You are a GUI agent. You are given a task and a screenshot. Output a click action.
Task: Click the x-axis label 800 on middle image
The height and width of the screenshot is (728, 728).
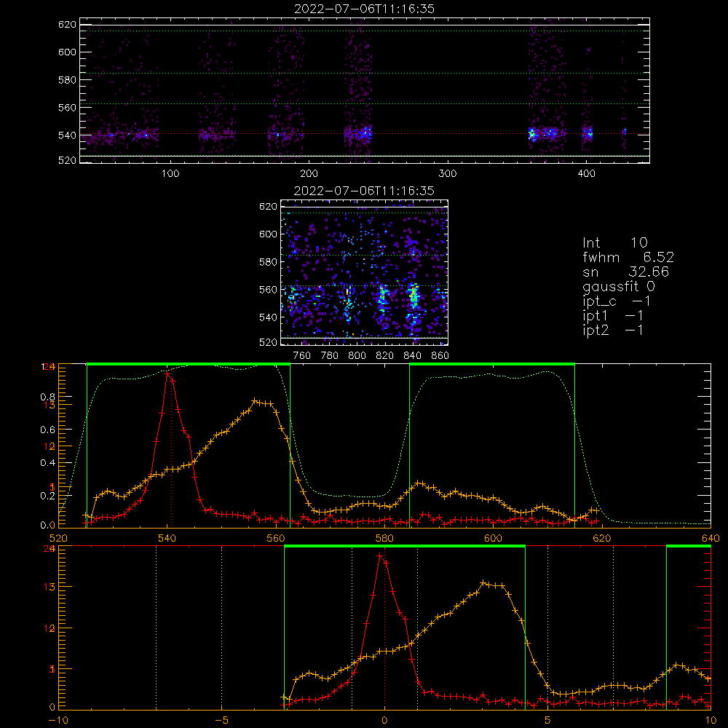tap(357, 356)
